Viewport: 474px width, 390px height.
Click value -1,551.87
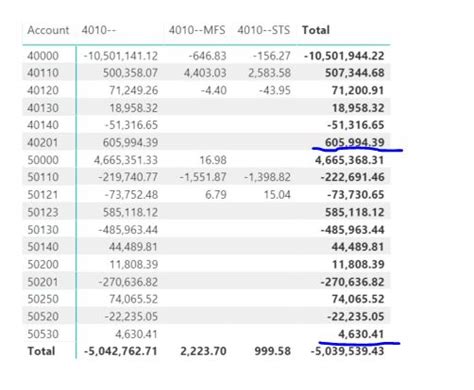click(x=203, y=177)
